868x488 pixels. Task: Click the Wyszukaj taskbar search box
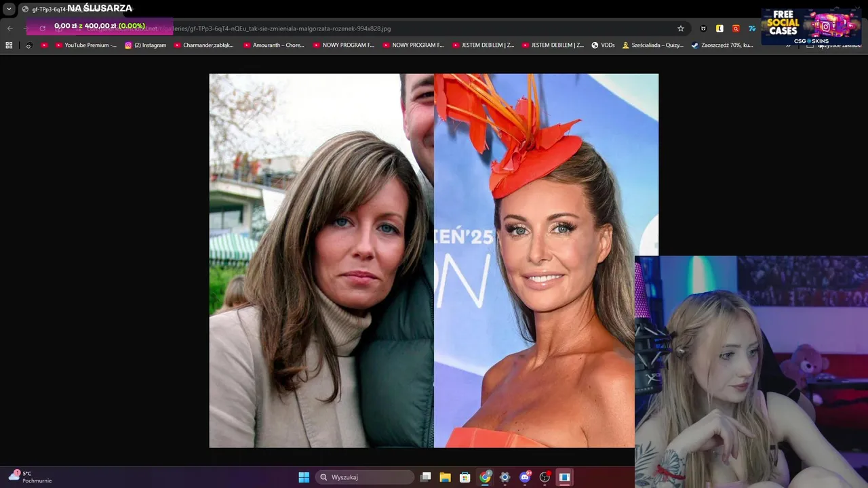366,477
